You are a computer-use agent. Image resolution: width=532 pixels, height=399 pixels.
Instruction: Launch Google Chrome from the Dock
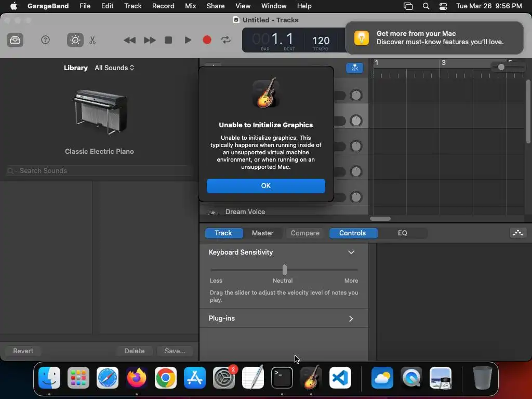click(x=166, y=378)
